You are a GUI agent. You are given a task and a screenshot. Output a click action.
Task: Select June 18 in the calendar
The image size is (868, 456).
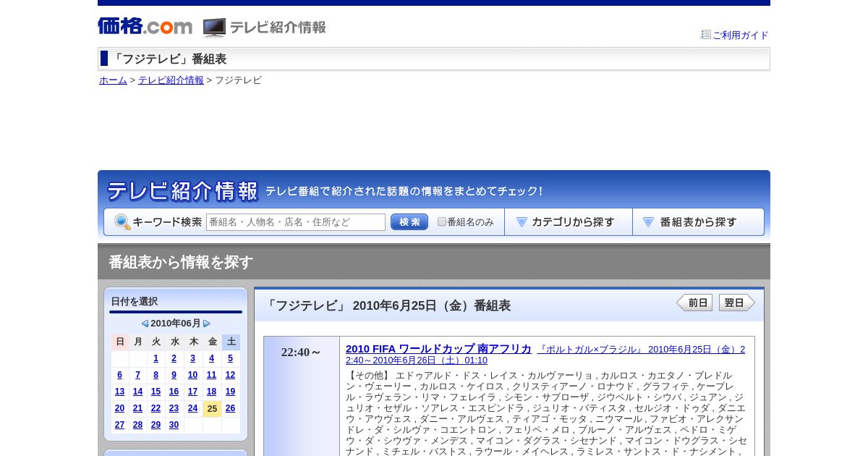pos(211,392)
